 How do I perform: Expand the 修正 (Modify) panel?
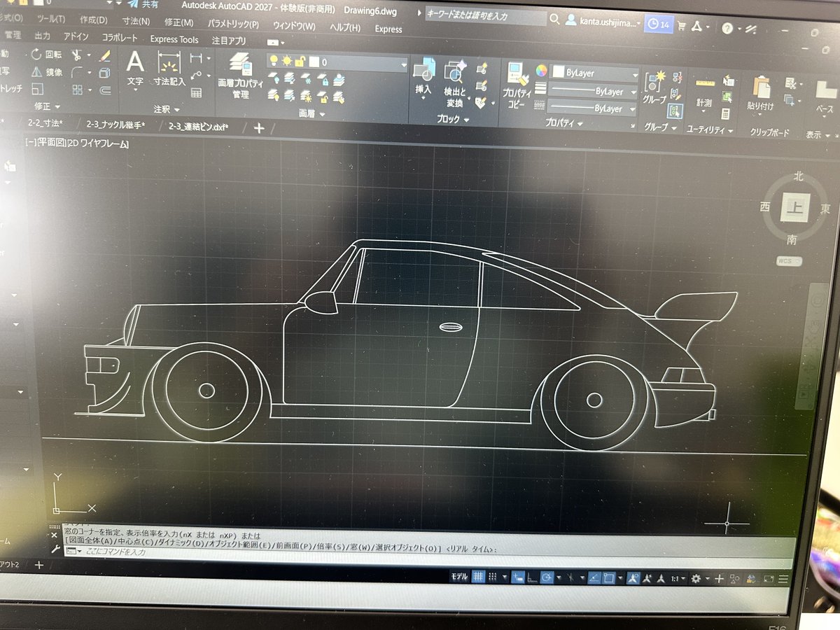[47, 106]
